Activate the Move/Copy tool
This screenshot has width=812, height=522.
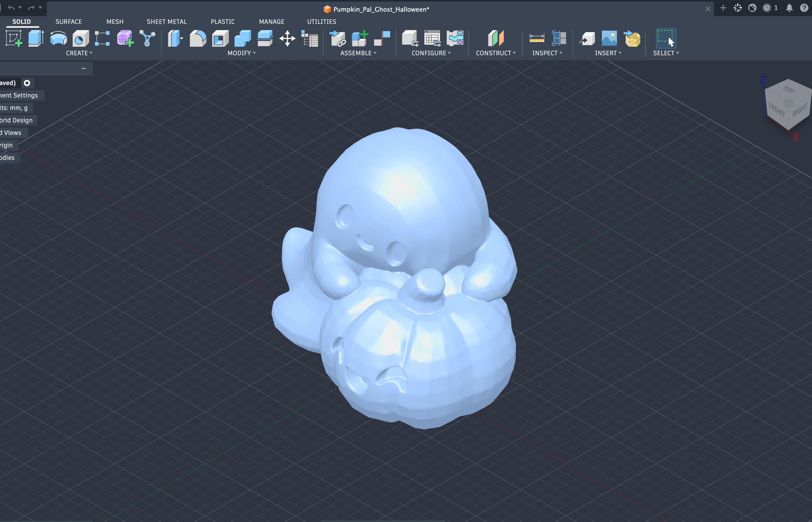coord(287,38)
